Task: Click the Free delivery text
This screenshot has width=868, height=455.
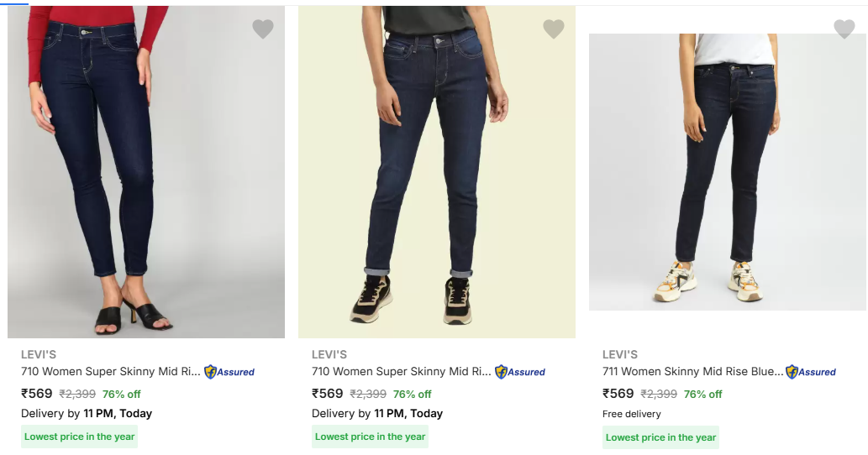Action: [x=632, y=414]
